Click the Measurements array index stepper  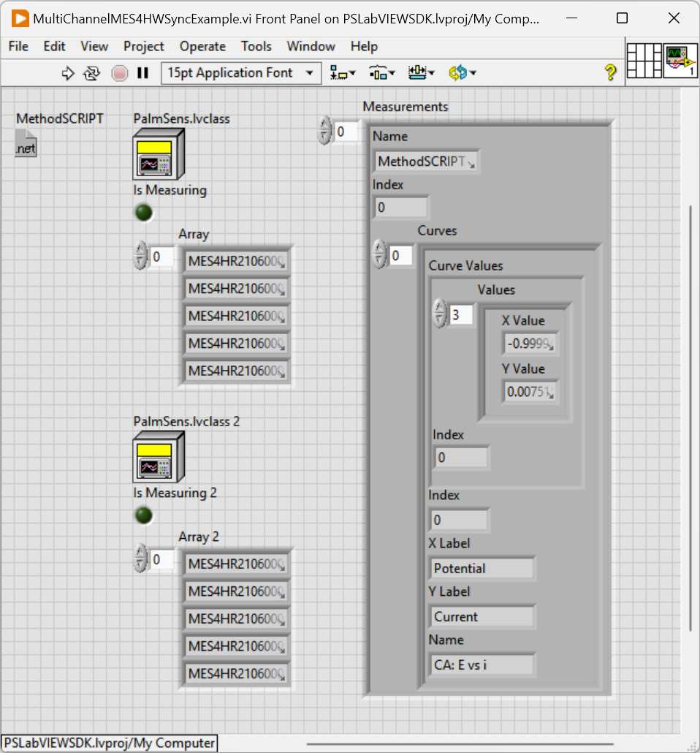click(325, 132)
